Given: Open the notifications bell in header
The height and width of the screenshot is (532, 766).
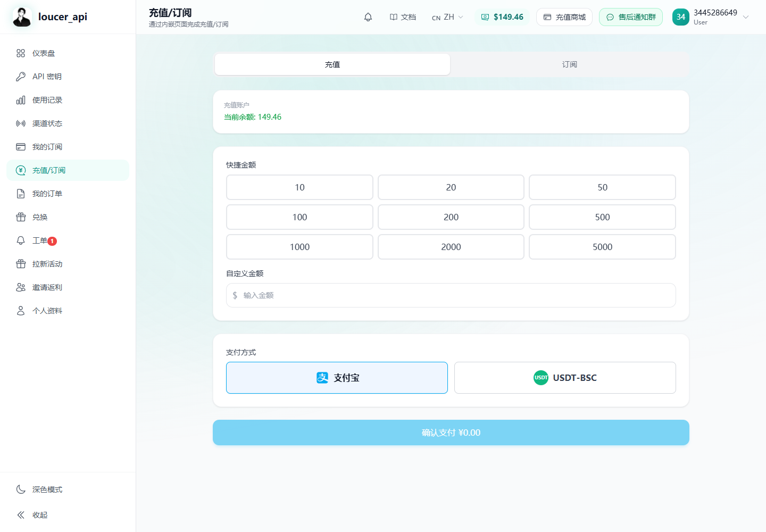Looking at the screenshot, I should [x=368, y=17].
